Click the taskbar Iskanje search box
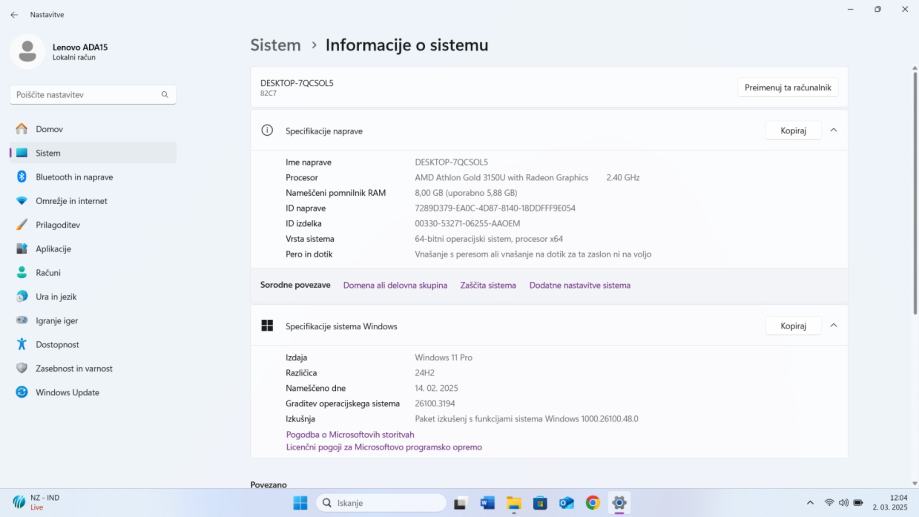This screenshot has height=517, width=919. (381, 503)
